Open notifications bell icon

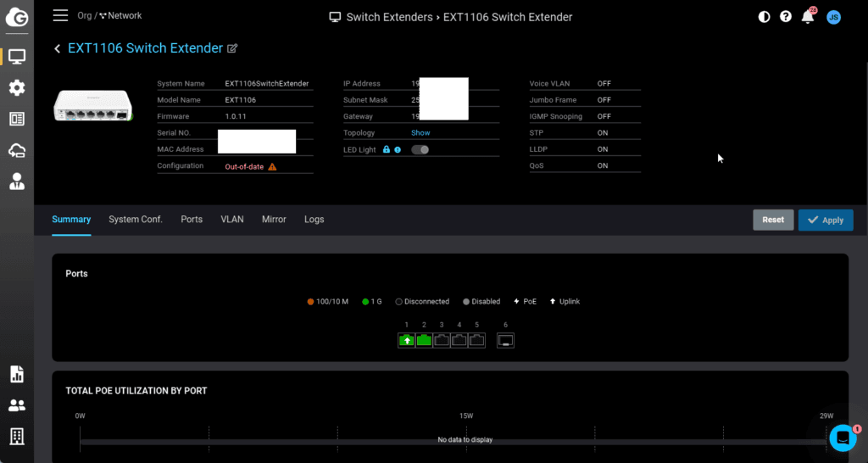(x=808, y=17)
